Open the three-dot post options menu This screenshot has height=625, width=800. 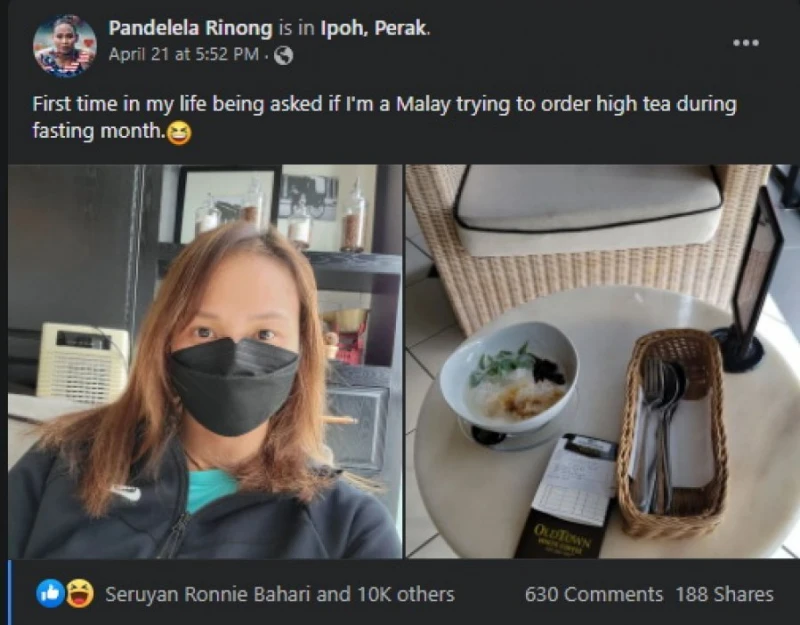click(x=745, y=43)
